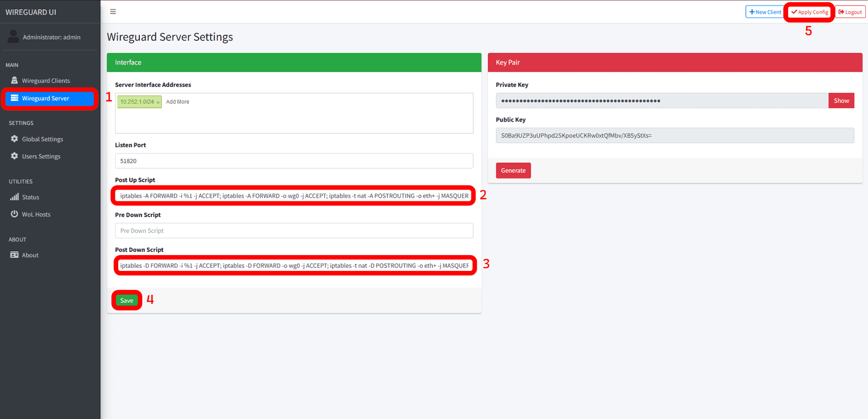868x419 pixels.
Task: Focus the Listen Port field
Action: point(293,161)
